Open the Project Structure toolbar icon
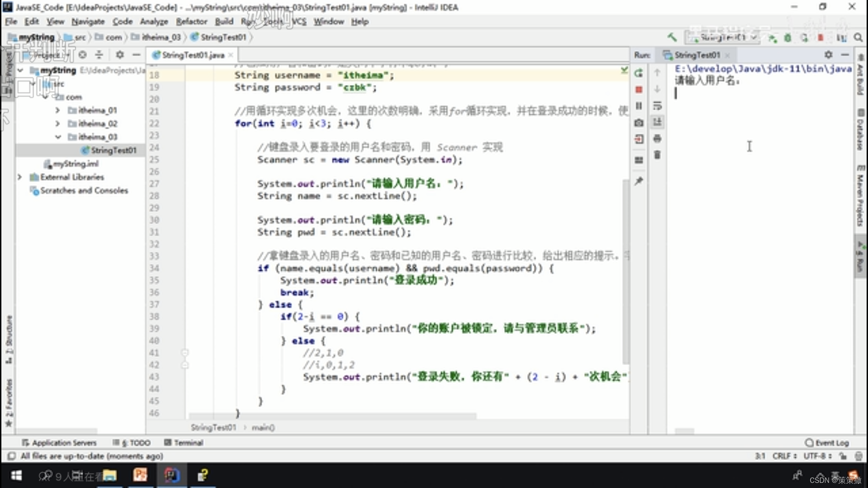 click(841, 38)
